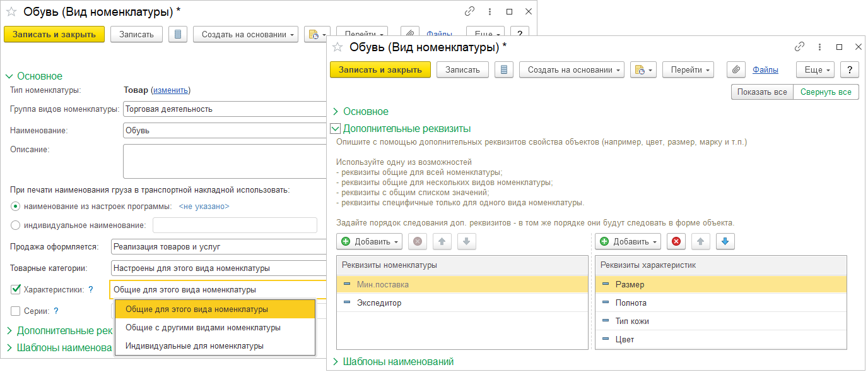Click the copy link icon in the front window title
Image resolution: width=868 pixels, height=372 pixels.
(799, 47)
